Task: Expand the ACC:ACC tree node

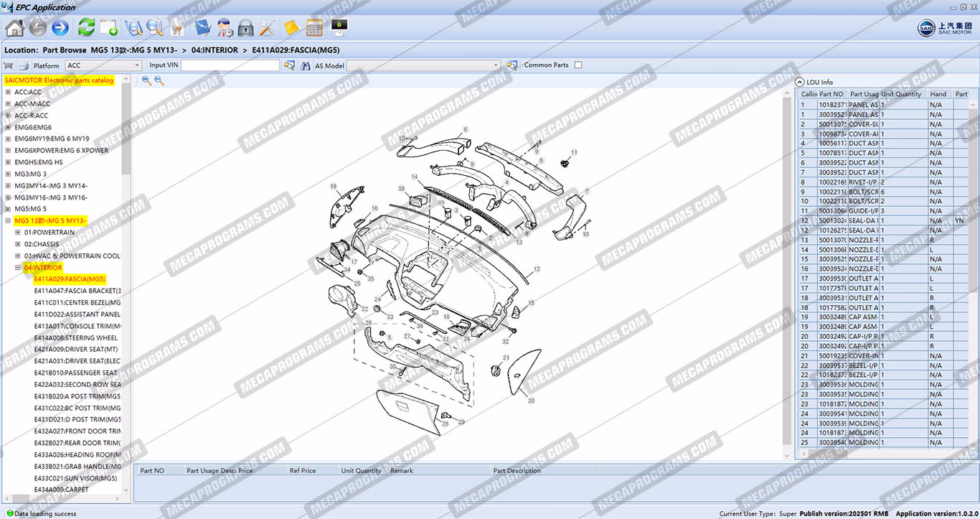Action: click(8, 92)
